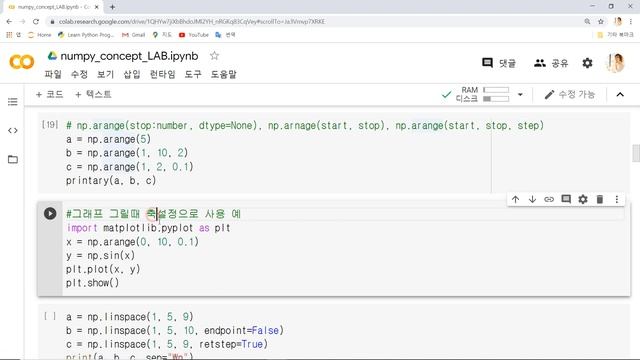Collapse header with the up chevron
640x360 pixels.
pyautogui.click(x=620, y=95)
